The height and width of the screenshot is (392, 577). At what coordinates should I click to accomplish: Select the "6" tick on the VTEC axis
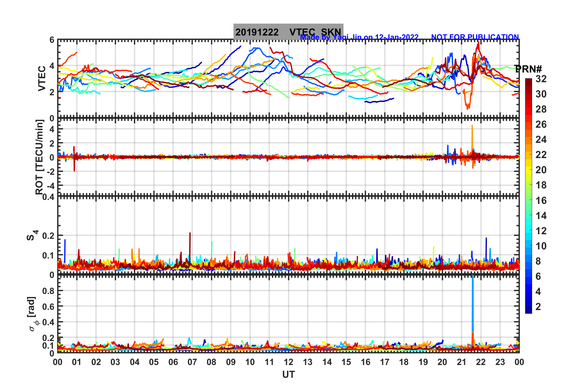coord(52,40)
